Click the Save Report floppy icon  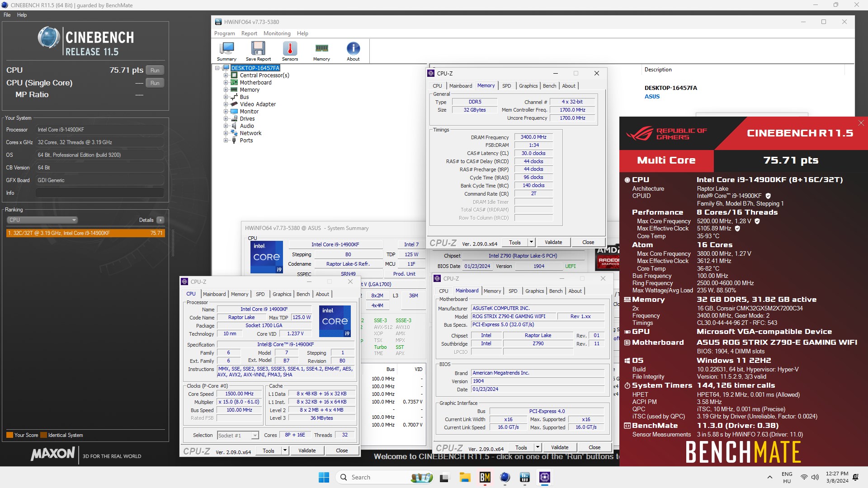258,51
